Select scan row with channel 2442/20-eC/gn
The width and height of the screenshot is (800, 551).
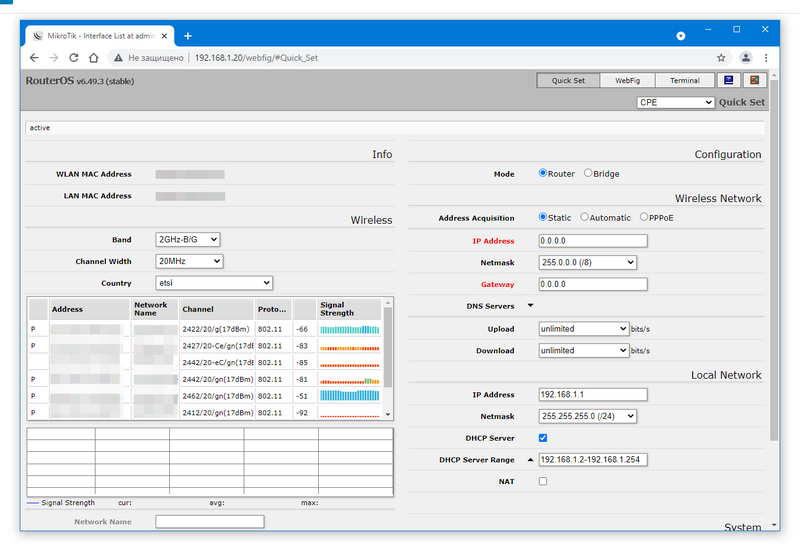[204, 362]
